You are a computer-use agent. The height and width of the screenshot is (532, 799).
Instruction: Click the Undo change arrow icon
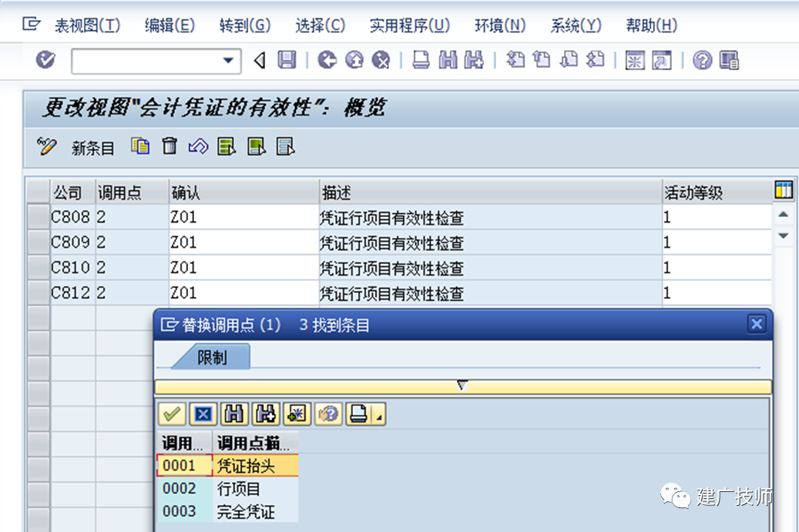tap(198, 146)
